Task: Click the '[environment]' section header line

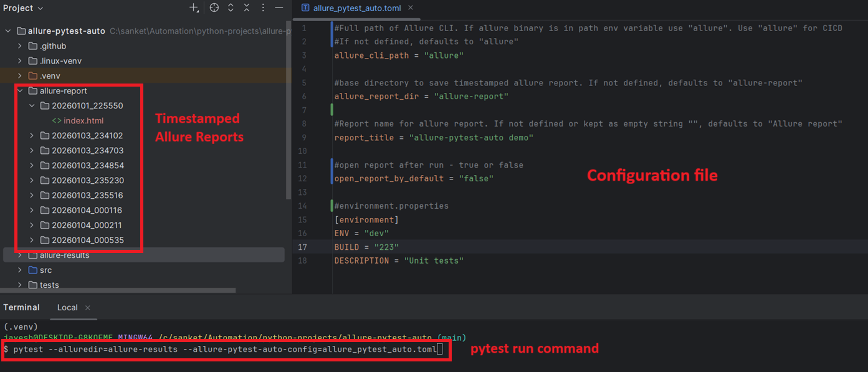Action: pyautogui.click(x=366, y=220)
